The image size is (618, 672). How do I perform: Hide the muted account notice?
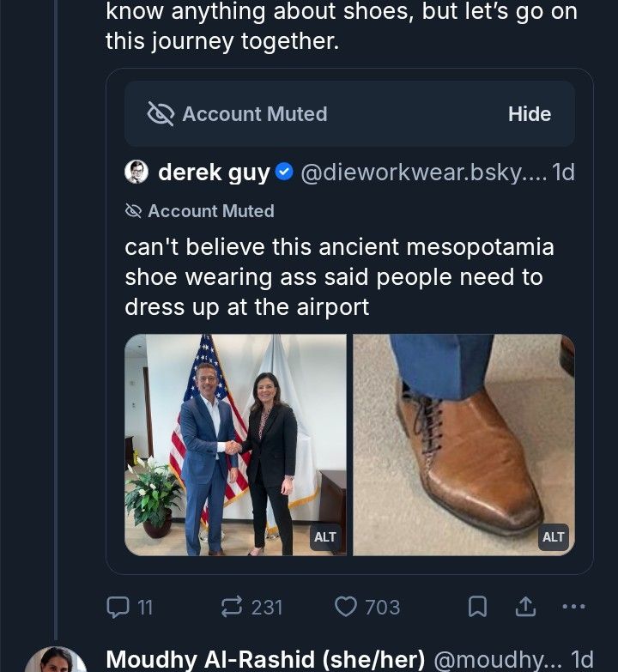click(x=529, y=114)
